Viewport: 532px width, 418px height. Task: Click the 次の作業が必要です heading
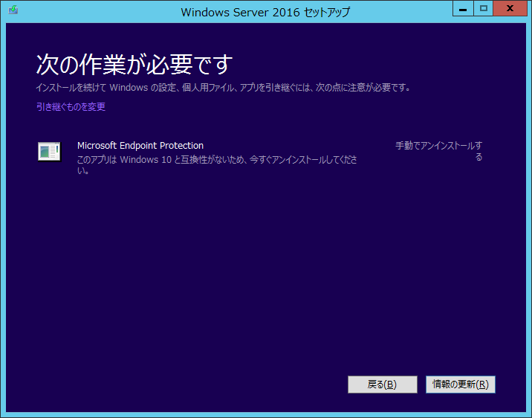click(134, 64)
